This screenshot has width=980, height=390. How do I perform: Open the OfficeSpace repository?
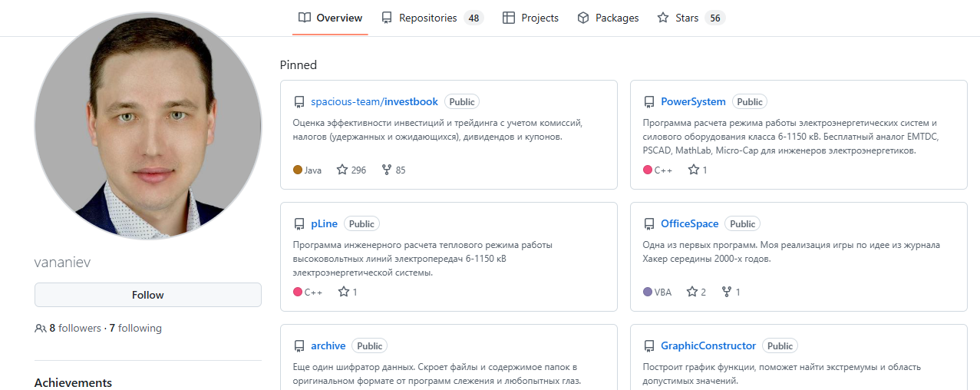point(690,223)
